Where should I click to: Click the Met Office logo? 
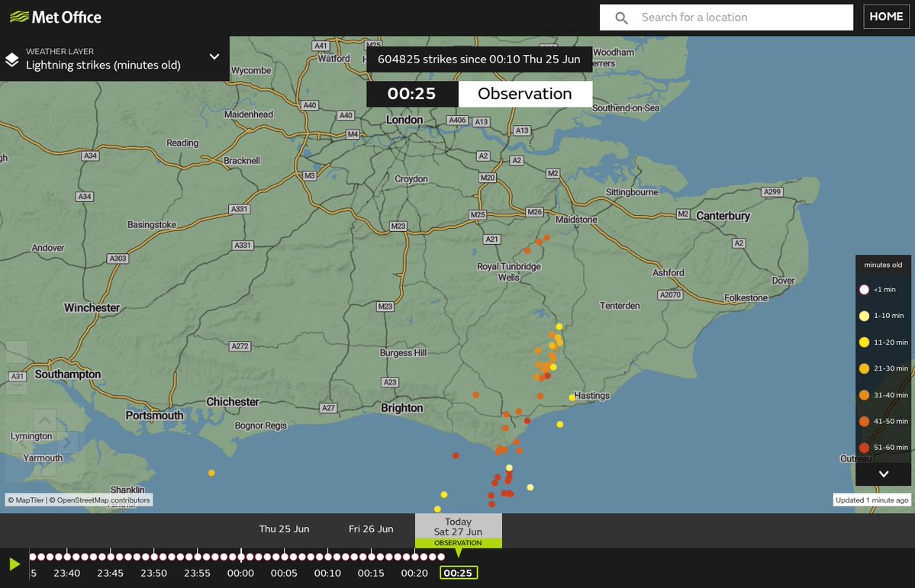point(56,18)
